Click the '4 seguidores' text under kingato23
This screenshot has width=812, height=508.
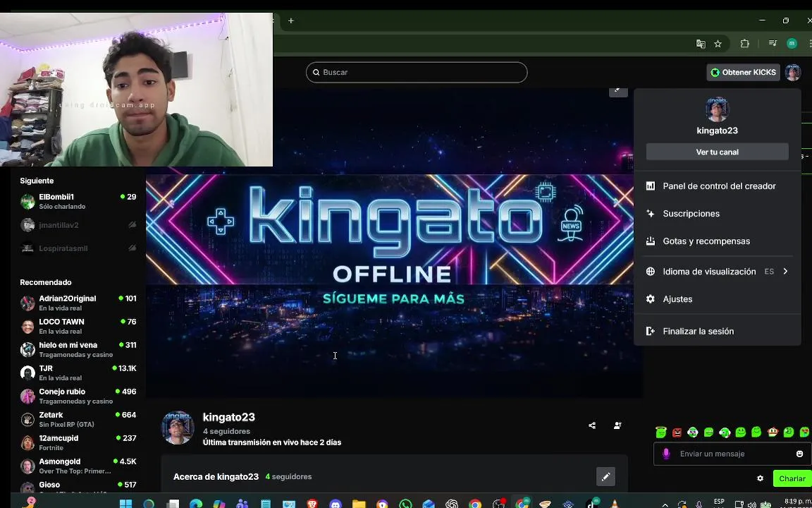(x=226, y=431)
